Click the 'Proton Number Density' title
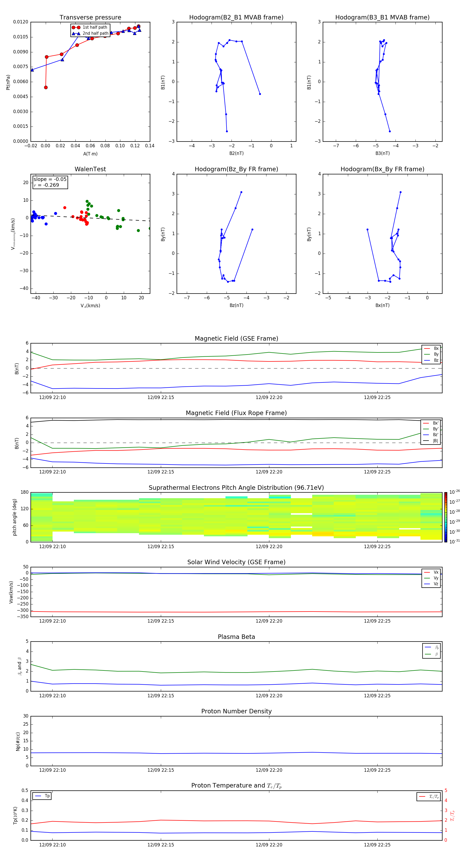The height and width of the screenshot is (868, 473). [x=236, y=711]
